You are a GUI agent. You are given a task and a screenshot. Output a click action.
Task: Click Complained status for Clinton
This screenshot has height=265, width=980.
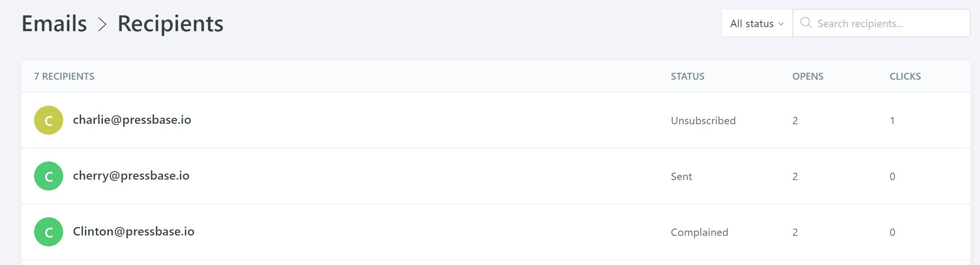point(700,232)
